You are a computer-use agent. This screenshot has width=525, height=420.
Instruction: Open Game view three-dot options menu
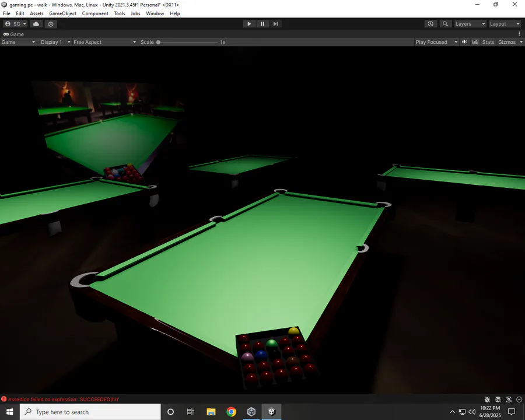519,34
